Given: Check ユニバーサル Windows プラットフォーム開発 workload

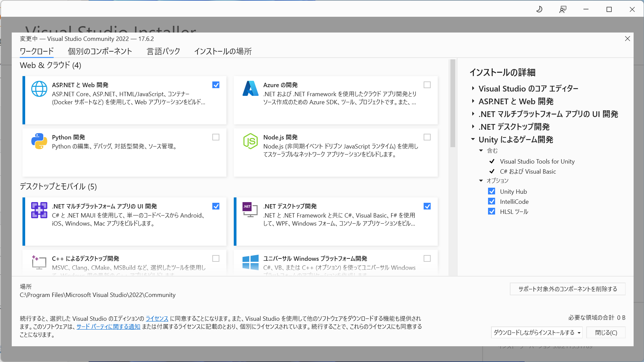Looking at the screenshot, I should point(427,258).
